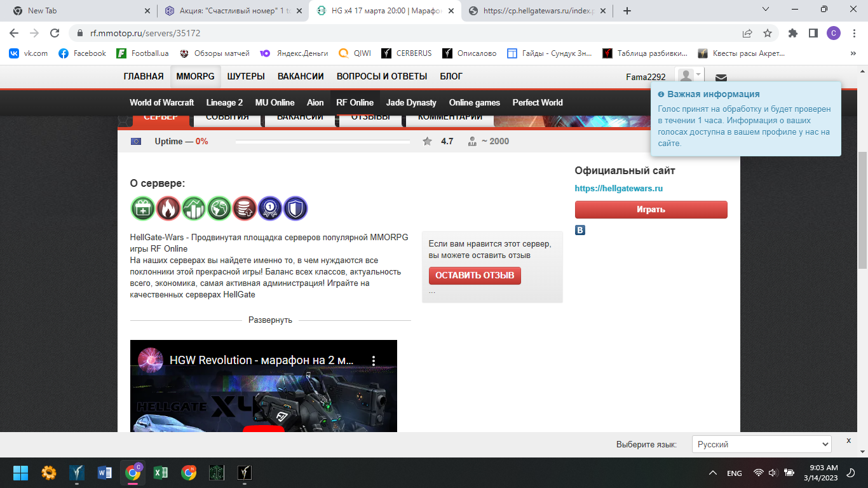Screen dimensions: 868x488
Task: Open the ВОПРОСЫ И ОТВЕТЫ menu item
Action: [x=382, y=76]
